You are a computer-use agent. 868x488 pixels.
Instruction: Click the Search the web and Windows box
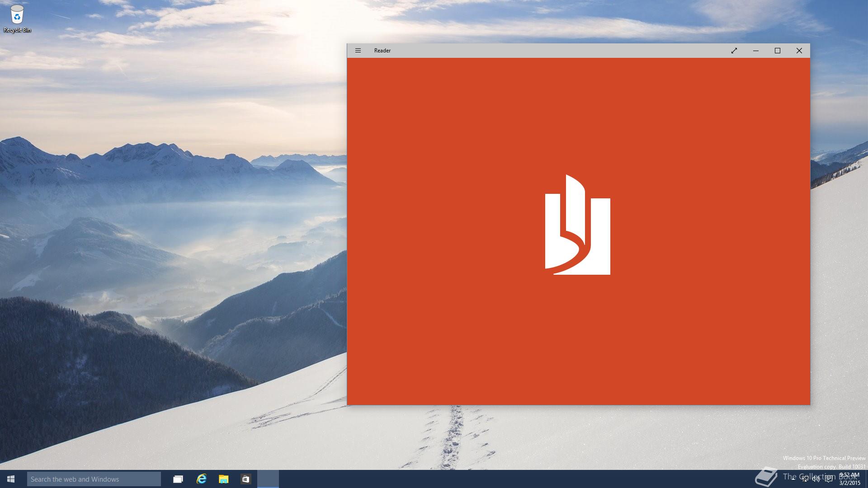coord(94,479)
